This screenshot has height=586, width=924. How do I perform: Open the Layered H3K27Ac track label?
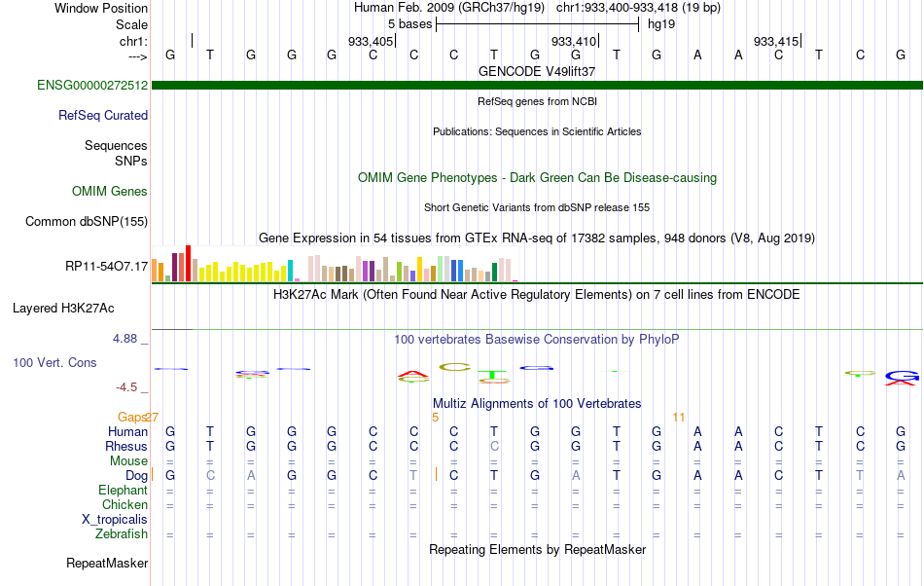pos(63,309)
